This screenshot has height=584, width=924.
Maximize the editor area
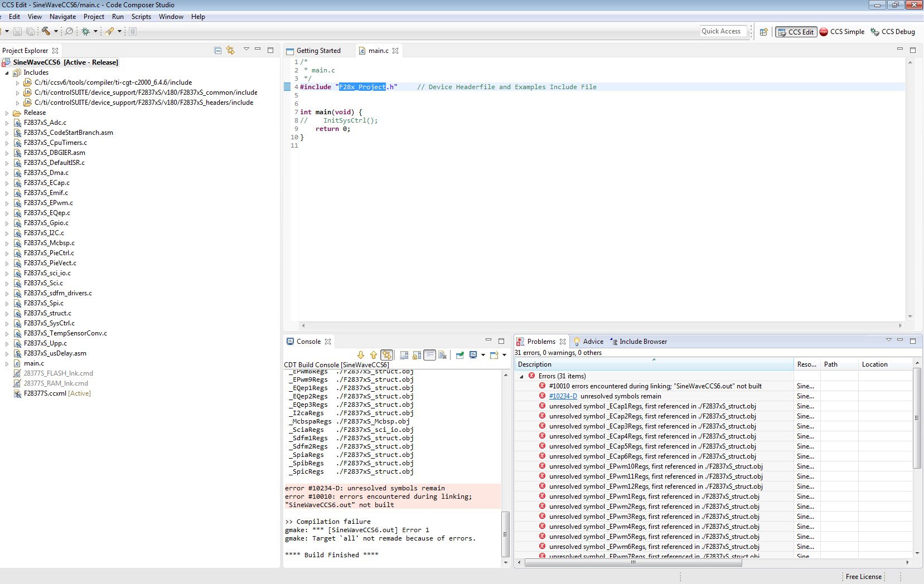[x=913, y=50]
